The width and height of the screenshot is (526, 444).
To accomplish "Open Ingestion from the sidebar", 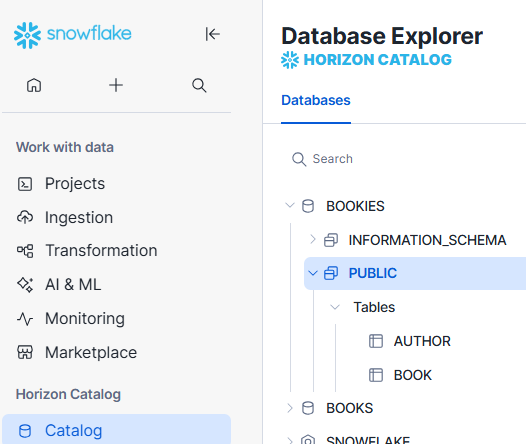I will click(x=79, y=218).
